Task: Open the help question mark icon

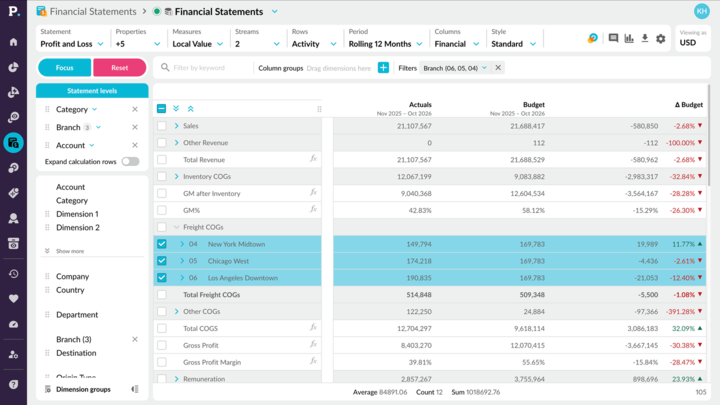Action: click(x=13, y=384)
